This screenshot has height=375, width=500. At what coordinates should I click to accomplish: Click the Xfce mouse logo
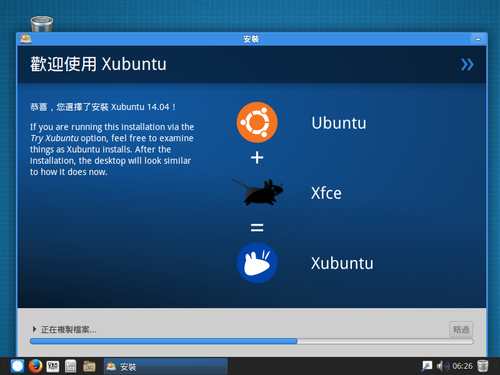point(257,192)
